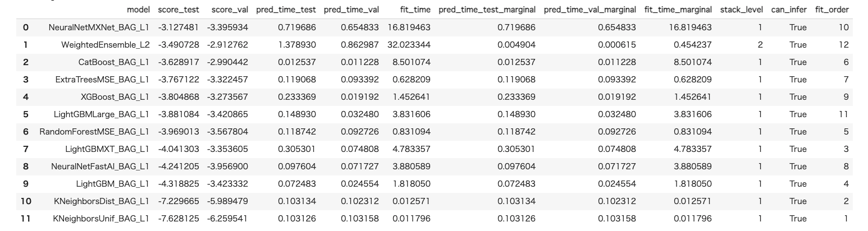
Task: Select the can_infer column header
Action: tap(789, 10)
